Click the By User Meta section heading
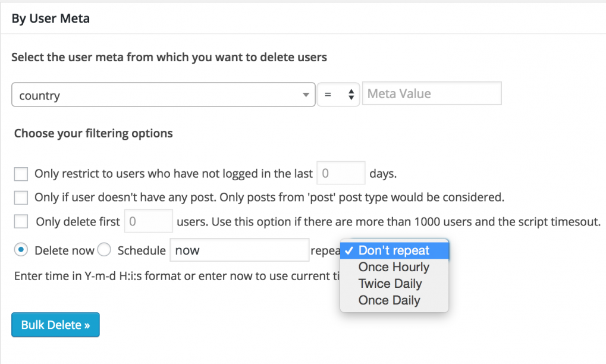Screen dimensions: 606x364 point(50,18)
